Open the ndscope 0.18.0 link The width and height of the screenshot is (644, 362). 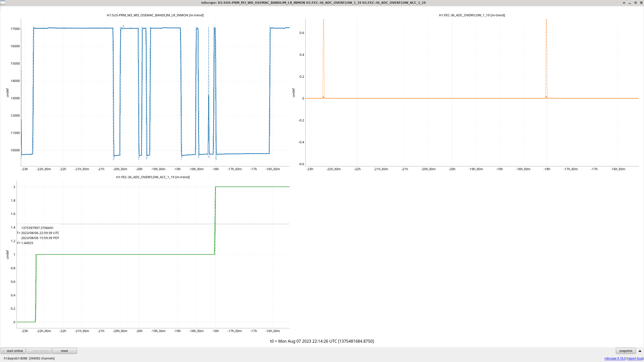coord(615,358)
